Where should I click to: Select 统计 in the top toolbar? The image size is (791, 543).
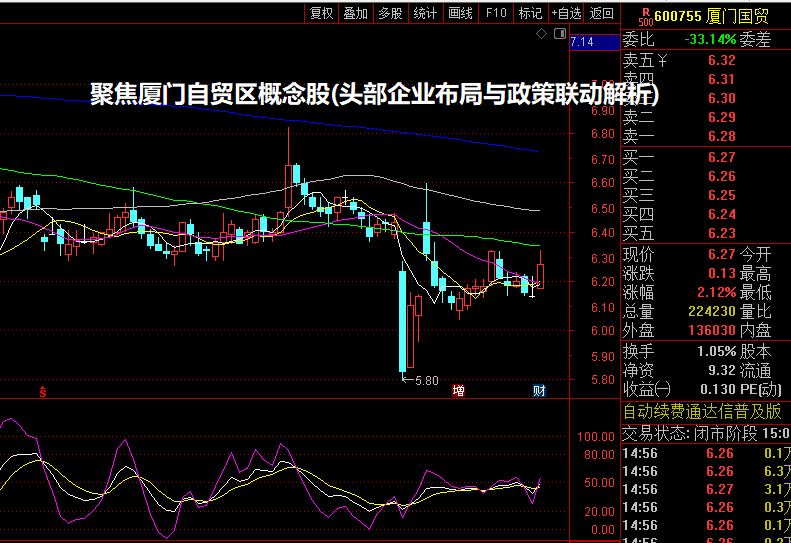pos(425,14)
